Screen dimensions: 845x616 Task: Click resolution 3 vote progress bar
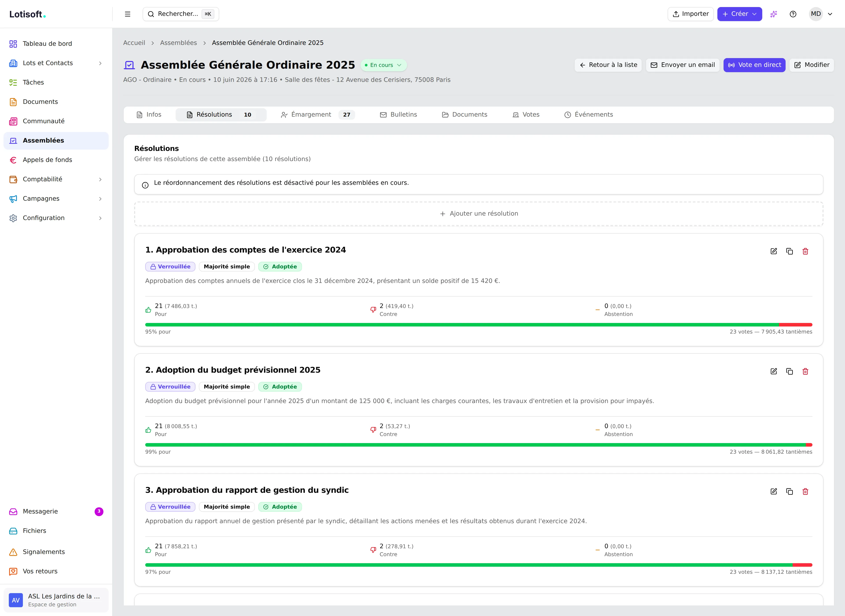(478, 565)
